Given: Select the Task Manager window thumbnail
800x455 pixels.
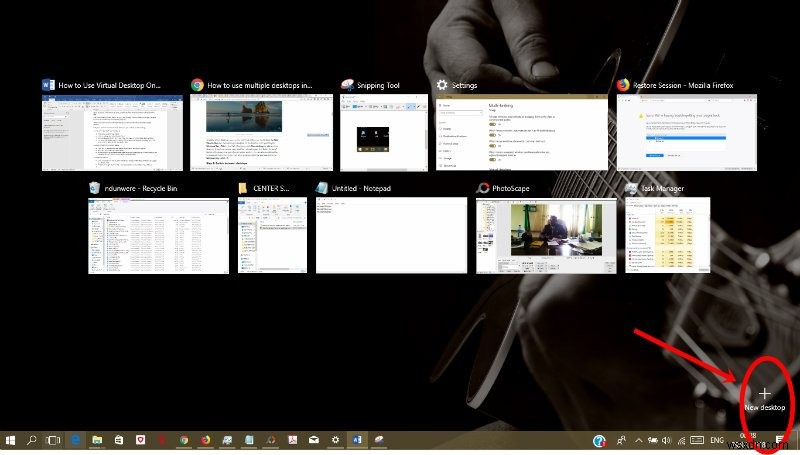Looking at the screenshot, I should click(x=668, y=236).
